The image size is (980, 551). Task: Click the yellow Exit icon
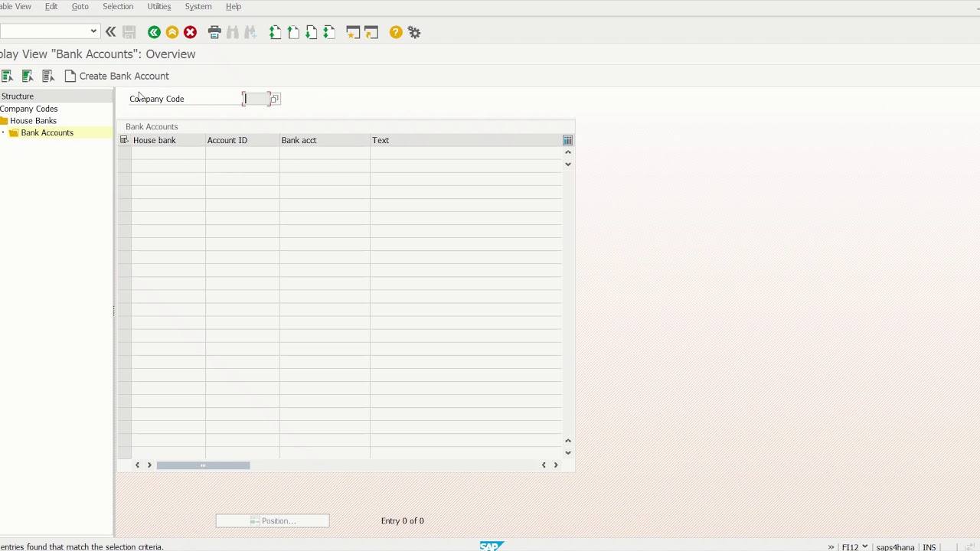(x=172, y=32)
